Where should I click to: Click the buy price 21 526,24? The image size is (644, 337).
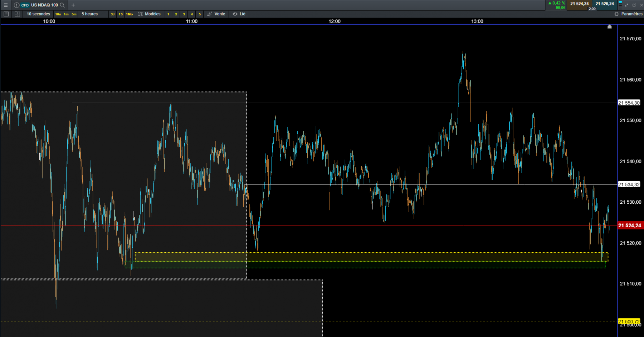click(605, 4)
